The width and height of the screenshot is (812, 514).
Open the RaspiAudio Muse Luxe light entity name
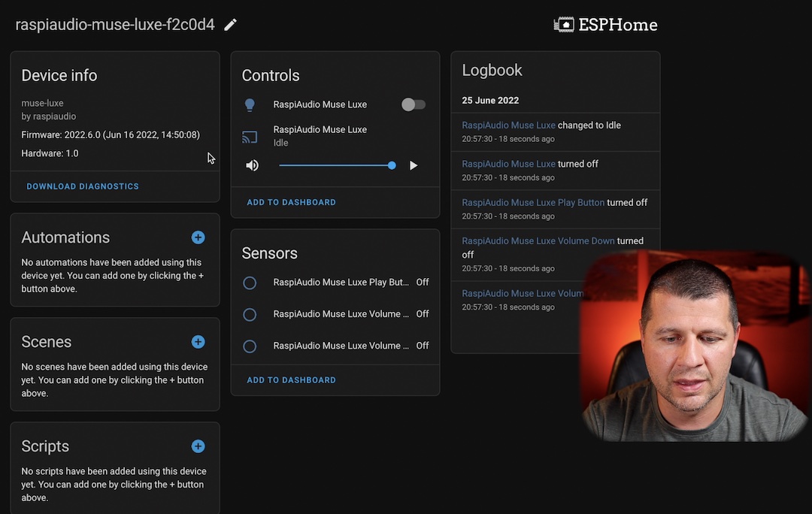point(320,104)
